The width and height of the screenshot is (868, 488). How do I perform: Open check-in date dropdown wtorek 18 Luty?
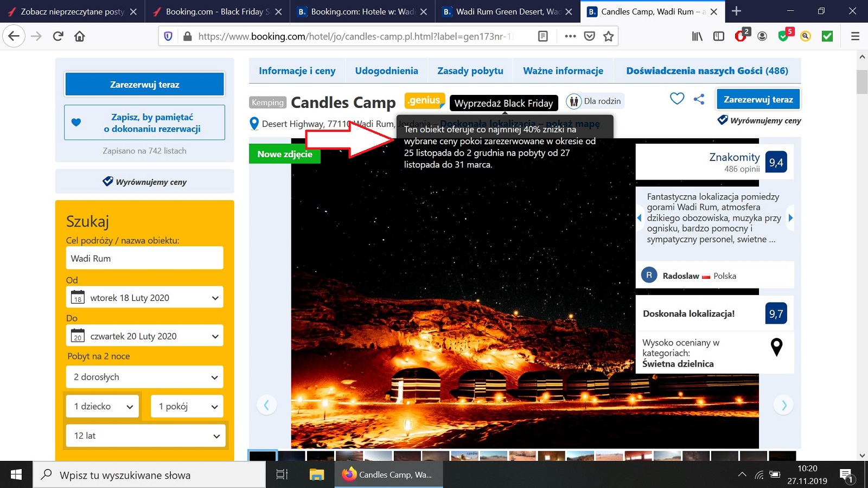tap(145, 297)
